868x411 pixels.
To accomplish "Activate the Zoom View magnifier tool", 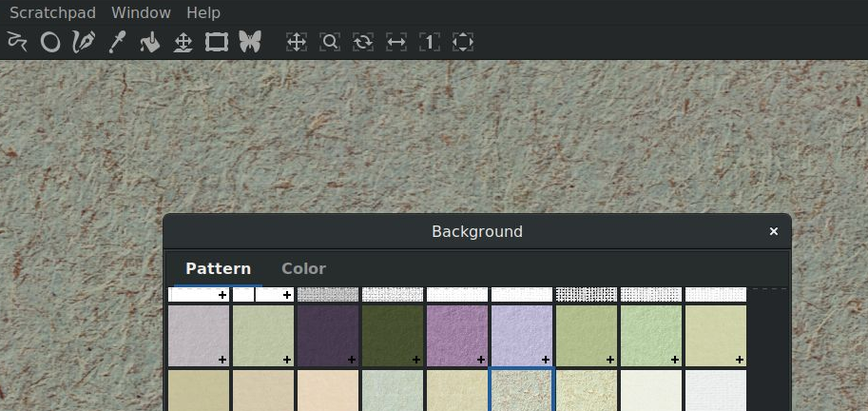I will [x=330, y=42].
